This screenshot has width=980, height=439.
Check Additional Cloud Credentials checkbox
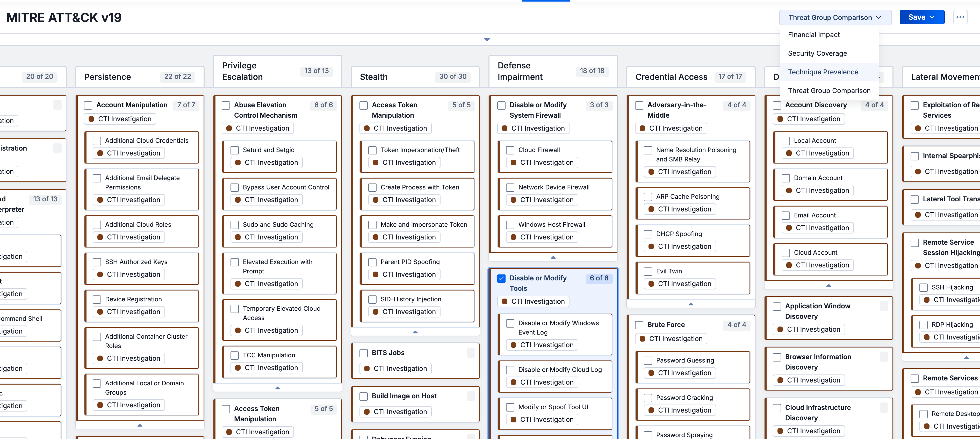click(x=97, y=141)
